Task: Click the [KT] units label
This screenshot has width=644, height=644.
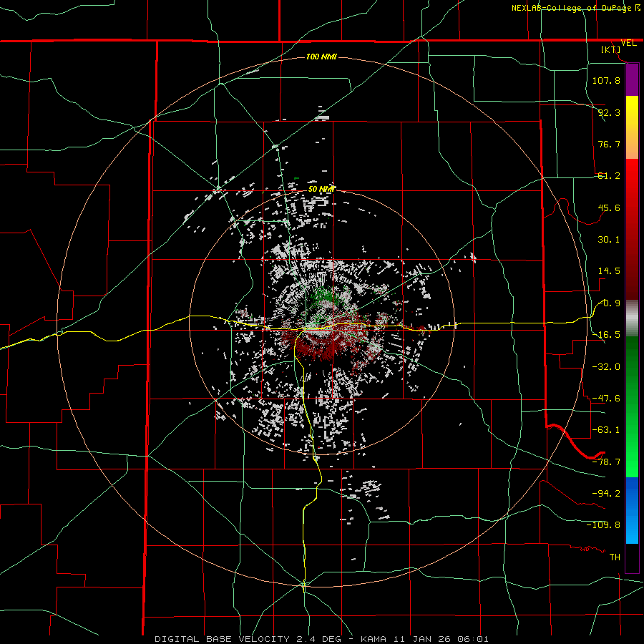Action: [611, 49]
